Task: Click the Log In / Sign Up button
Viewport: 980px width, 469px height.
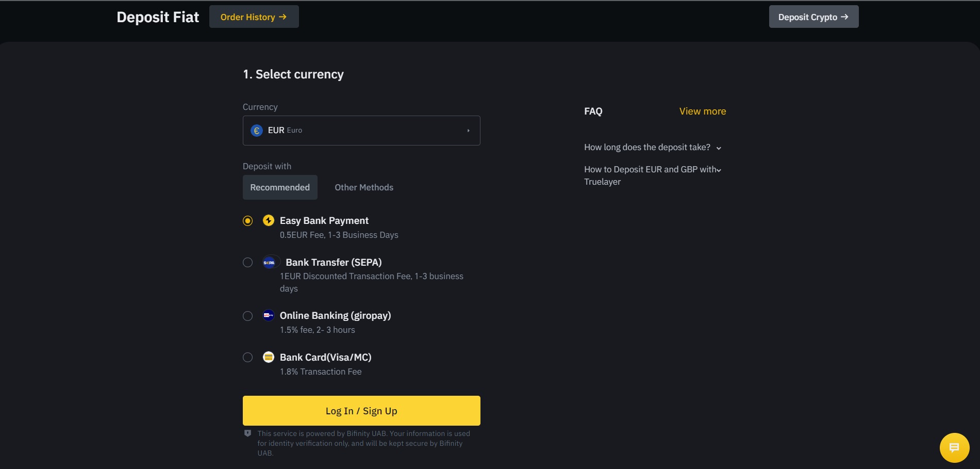Action: tap(361, 411)
